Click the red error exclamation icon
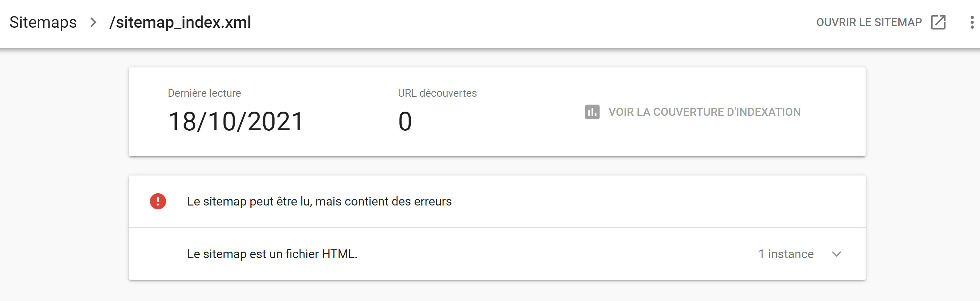Viewport: 980px width, 301px height. (x=158, y=201)
